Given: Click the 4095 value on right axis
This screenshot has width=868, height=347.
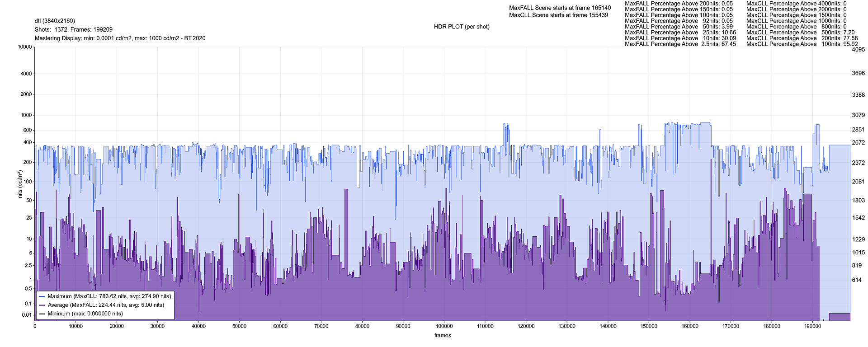Looking at the screenshot, I should 858,50.
